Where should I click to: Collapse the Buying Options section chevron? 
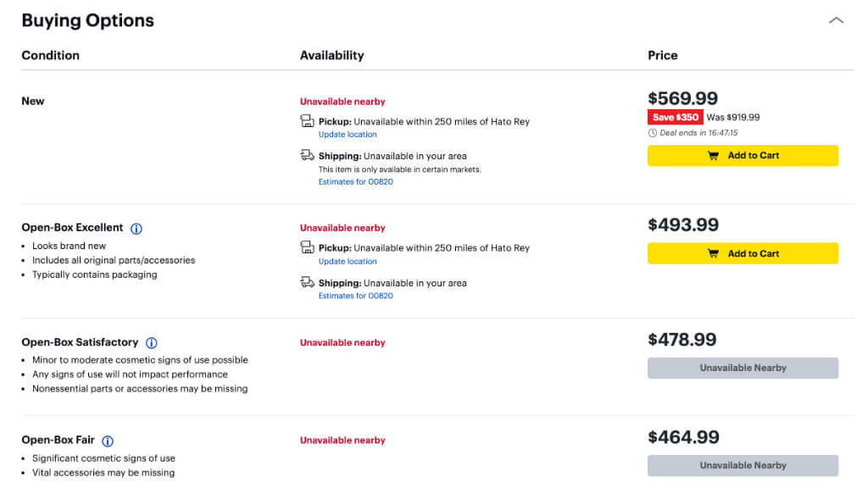coord(836,20)
